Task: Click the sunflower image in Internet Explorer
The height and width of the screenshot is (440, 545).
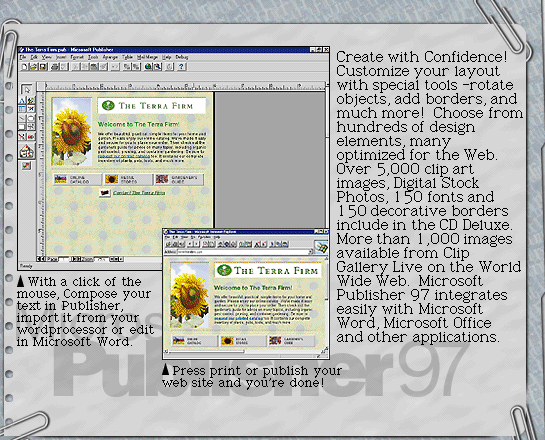Action: 190,295
